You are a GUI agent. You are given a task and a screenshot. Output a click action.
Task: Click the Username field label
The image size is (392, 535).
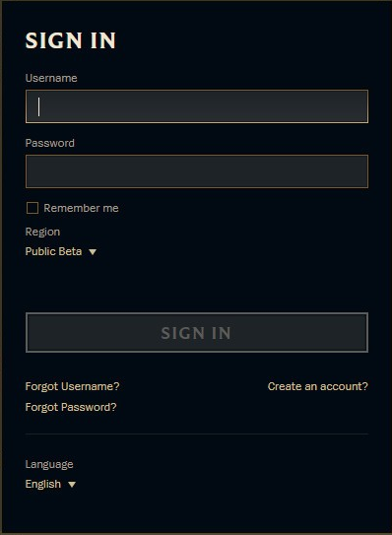[51, 78]
